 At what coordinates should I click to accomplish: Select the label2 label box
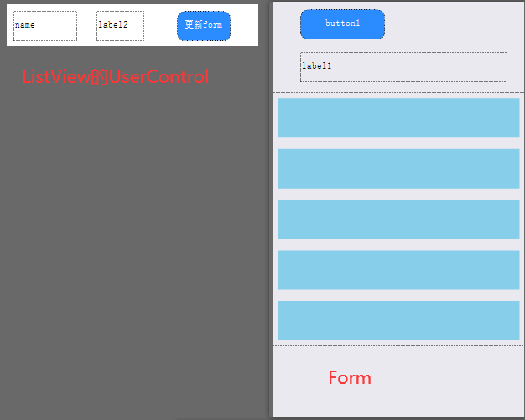click(x=120, y=26)
